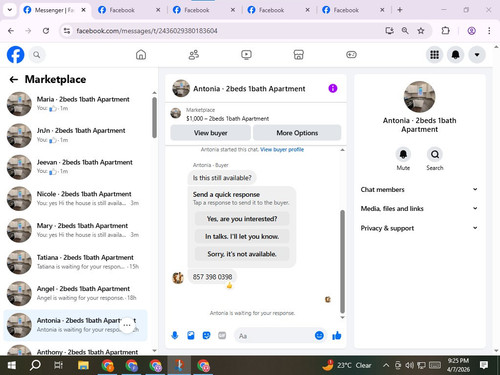Click Antonia's large profile picture in right panel
The width and height of the screenshot is (500, 375).
click(419, 97)
